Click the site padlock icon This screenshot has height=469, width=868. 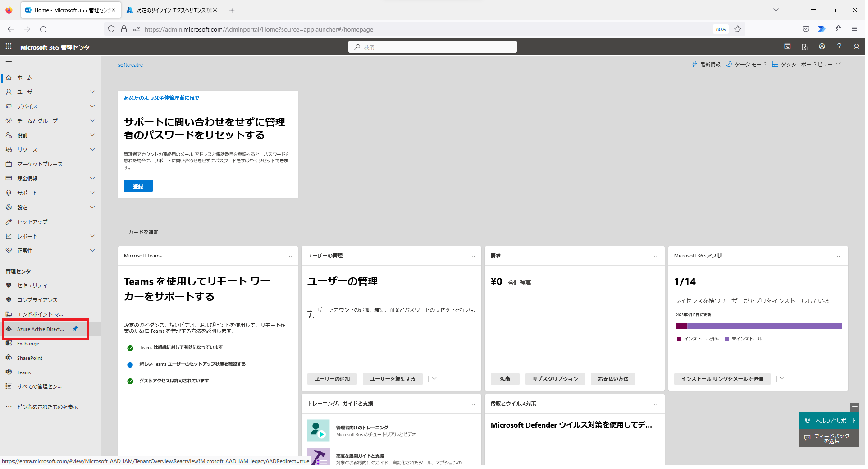click(124, 29)
